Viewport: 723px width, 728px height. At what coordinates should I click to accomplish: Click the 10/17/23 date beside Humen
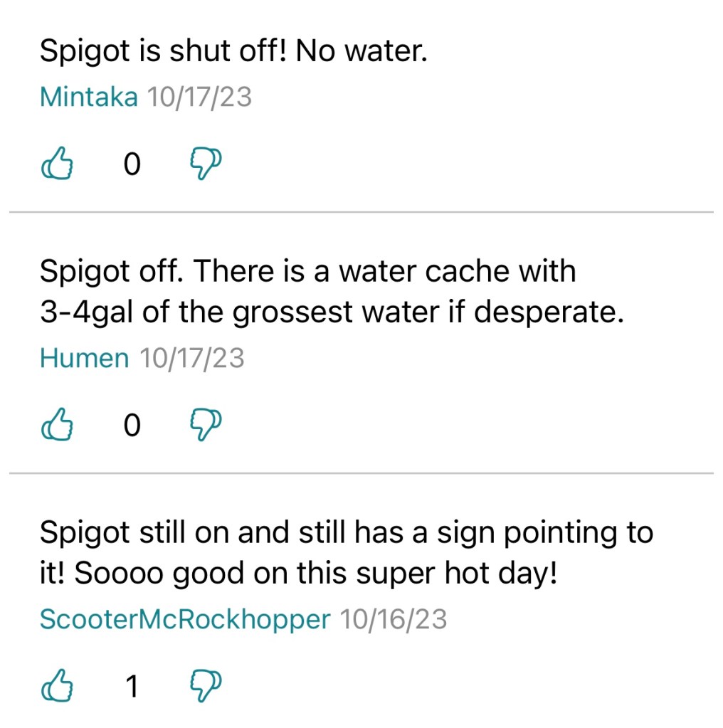[191, 358]
